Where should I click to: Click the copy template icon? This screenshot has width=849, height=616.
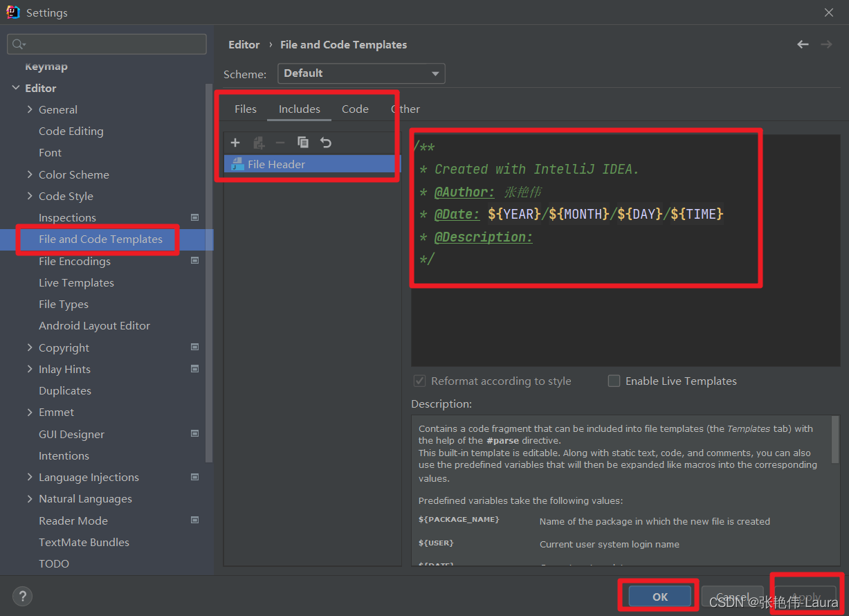[303, 143]
